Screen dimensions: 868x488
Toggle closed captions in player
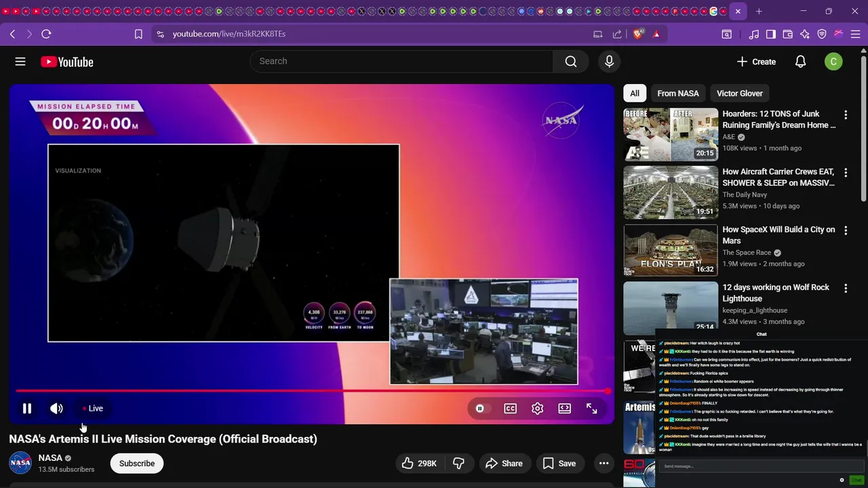510,409
